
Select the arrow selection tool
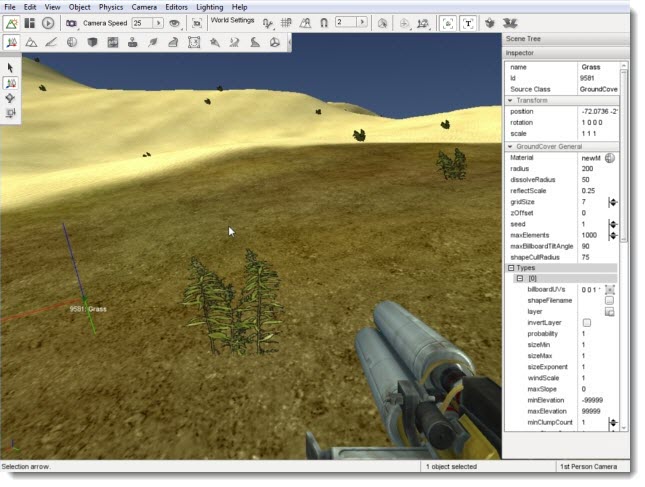click(10, 68)
